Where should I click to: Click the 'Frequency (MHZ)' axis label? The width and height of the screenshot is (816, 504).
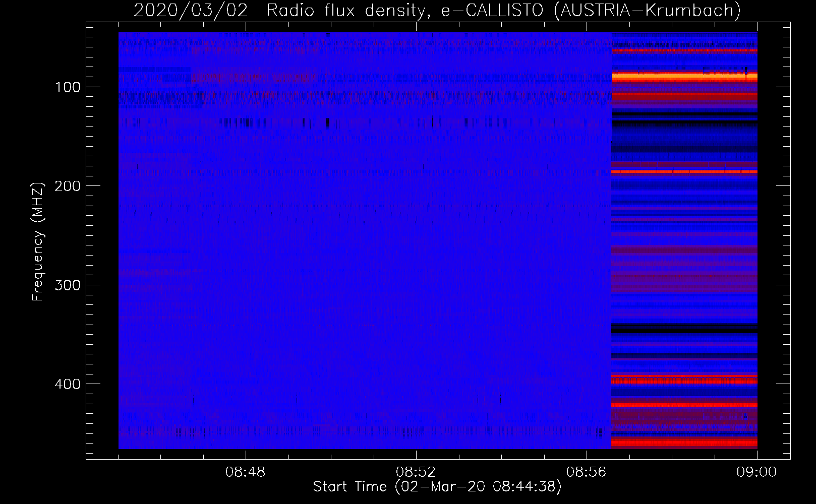38,242
